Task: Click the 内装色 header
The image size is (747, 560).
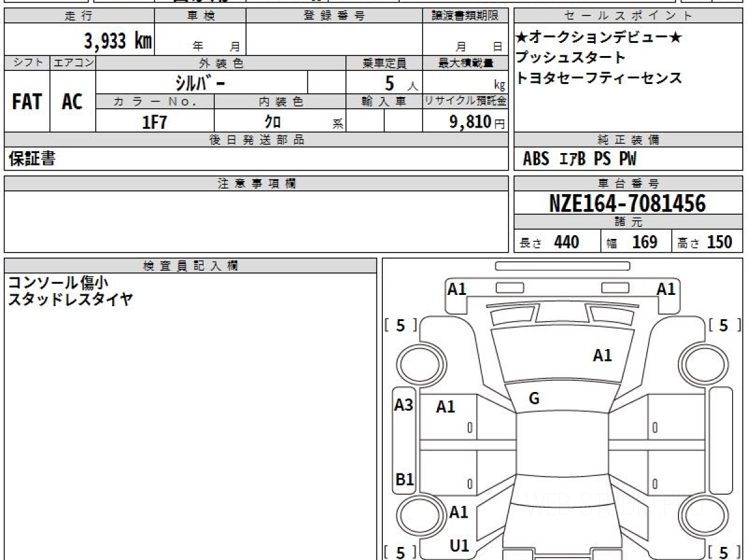Action: pyautogui.click(x=280, y=101)
